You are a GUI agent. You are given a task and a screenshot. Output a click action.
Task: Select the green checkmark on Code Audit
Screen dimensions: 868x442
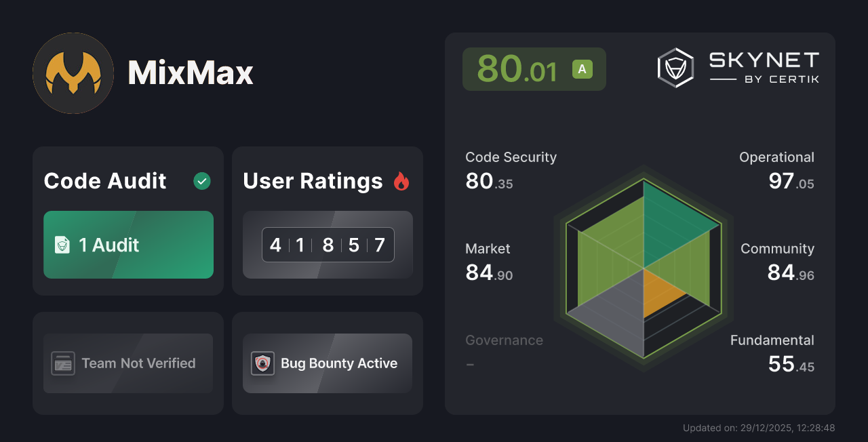click(x=201, y=180)
